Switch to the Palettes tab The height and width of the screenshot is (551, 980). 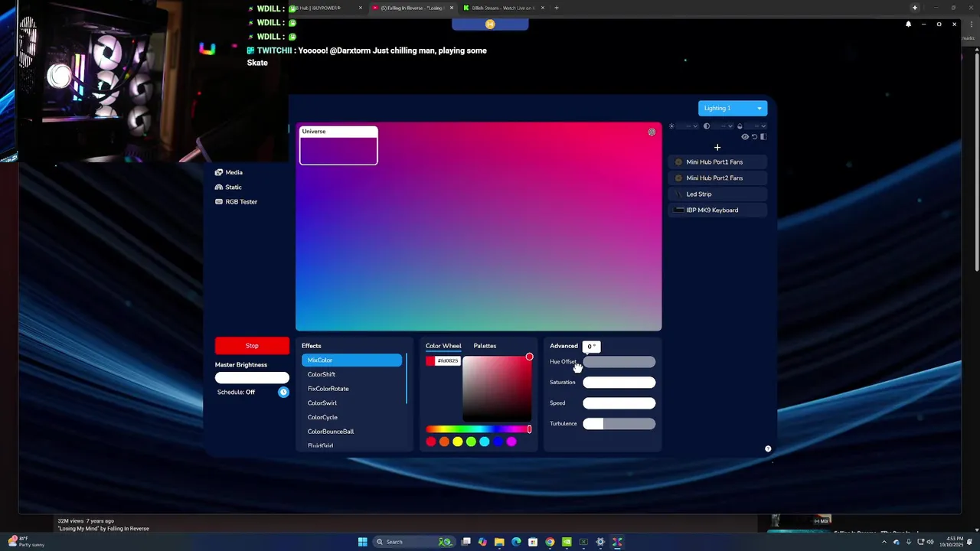coord(485,346)
